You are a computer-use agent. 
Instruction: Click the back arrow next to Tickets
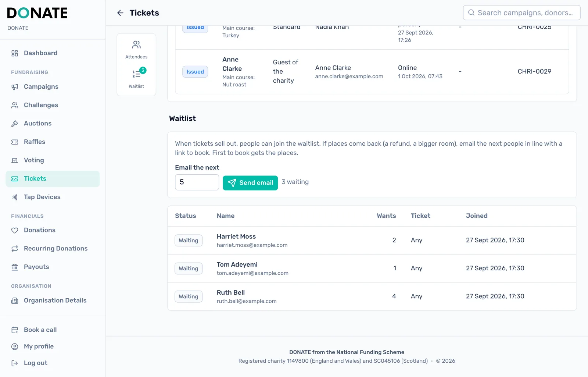click(x=120, y=13)
